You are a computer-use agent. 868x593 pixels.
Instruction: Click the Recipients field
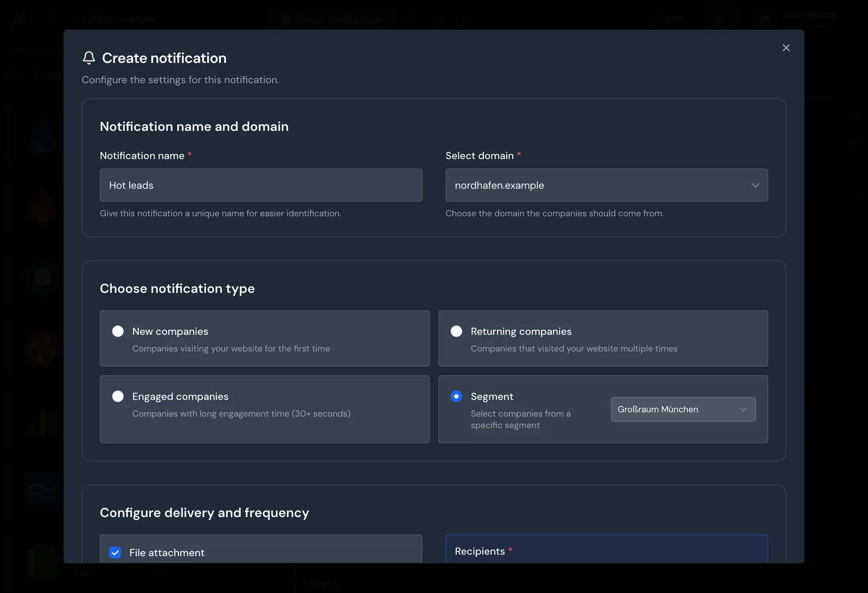[x=607, y=549]
